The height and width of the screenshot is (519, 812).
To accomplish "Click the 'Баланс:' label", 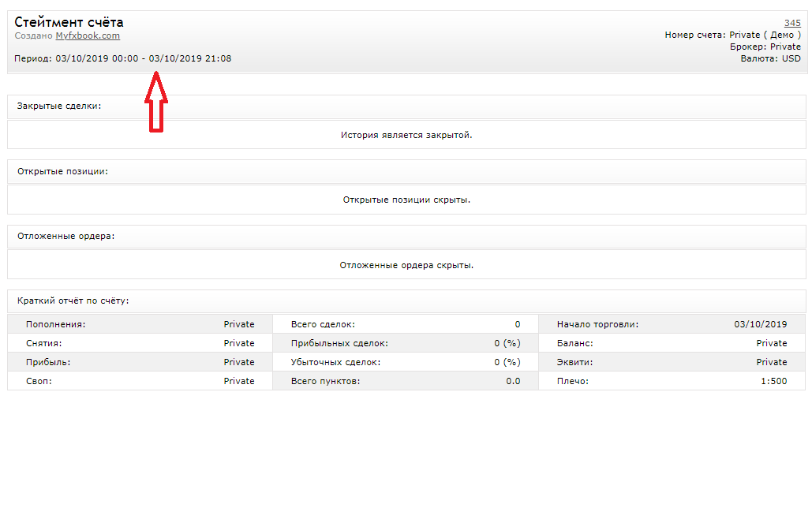I will click(x=574, y=343).
